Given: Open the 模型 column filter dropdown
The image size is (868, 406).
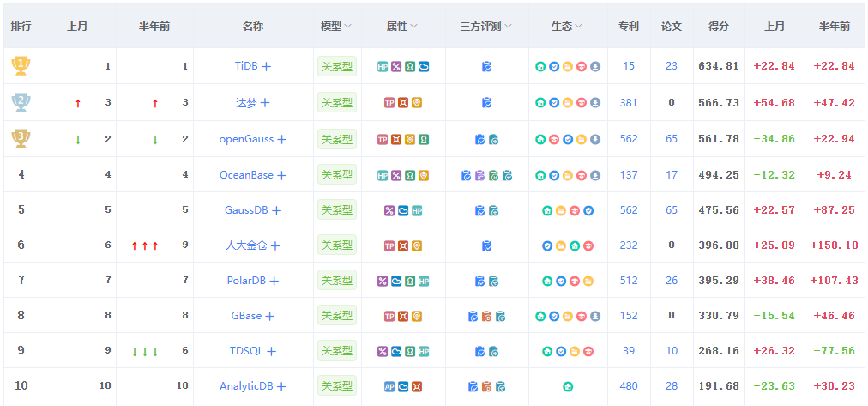Looking at the screenshot, I should coord(347,26).
